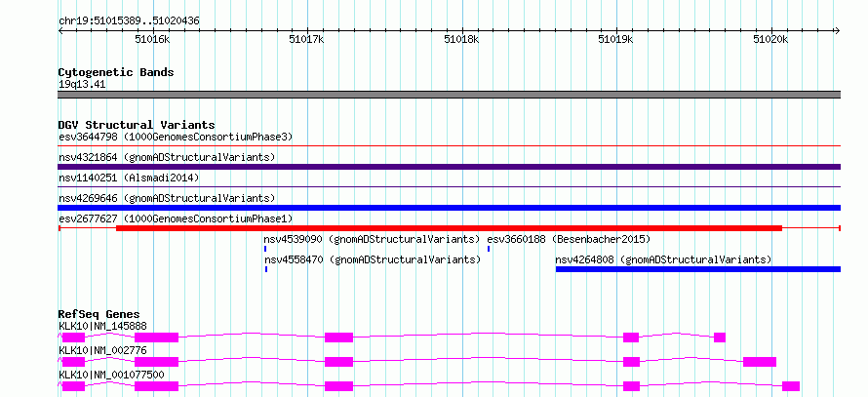Click the small blue nsv4539090 variant mark
The width and height of the screenshot is (868, 397).
(x=265, y=249)
